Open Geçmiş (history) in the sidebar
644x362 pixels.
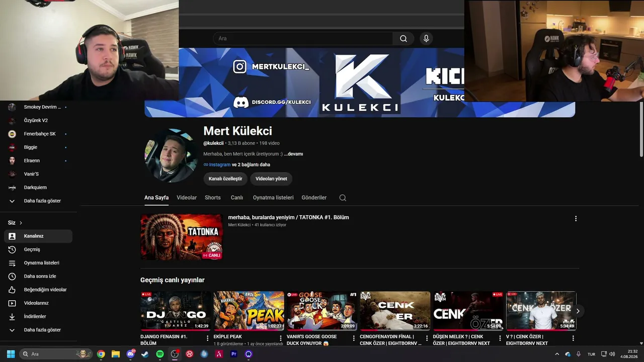(38, 249)
